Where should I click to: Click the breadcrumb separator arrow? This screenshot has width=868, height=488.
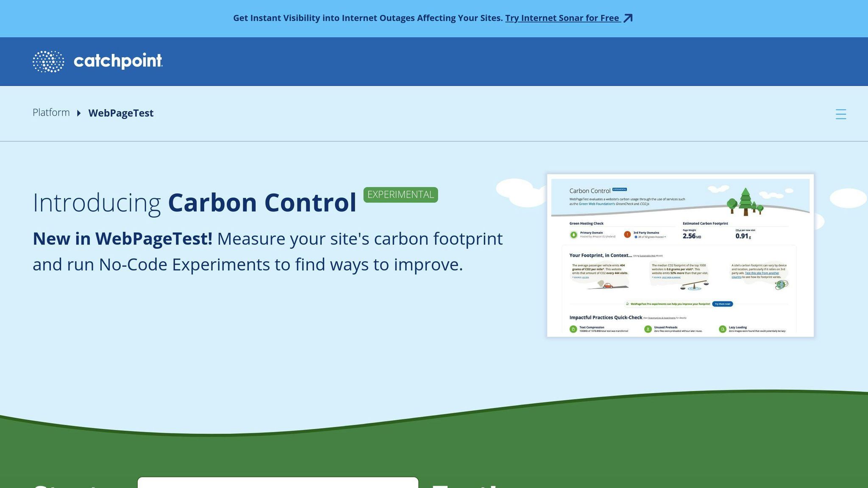coord(79,113)
